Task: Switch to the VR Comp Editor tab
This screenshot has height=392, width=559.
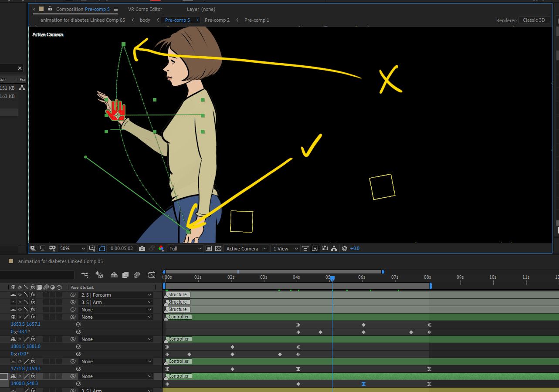Action: (145, 9)
